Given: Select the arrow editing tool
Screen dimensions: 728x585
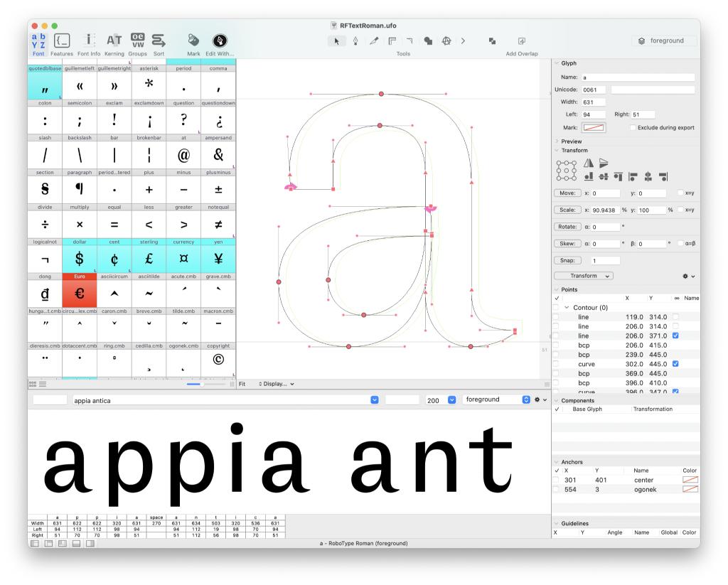Looking at the screenshot, I should (336, 41).
